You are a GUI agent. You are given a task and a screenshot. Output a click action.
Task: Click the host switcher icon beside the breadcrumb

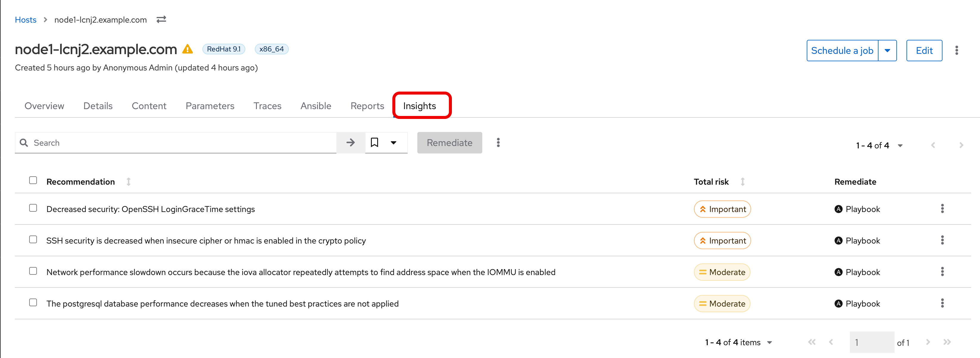click(161, 19)
